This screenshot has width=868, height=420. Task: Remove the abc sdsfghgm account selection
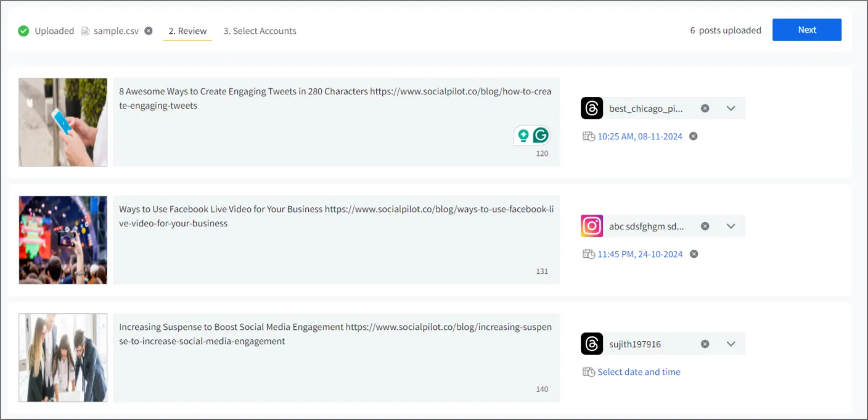point(705,226)
